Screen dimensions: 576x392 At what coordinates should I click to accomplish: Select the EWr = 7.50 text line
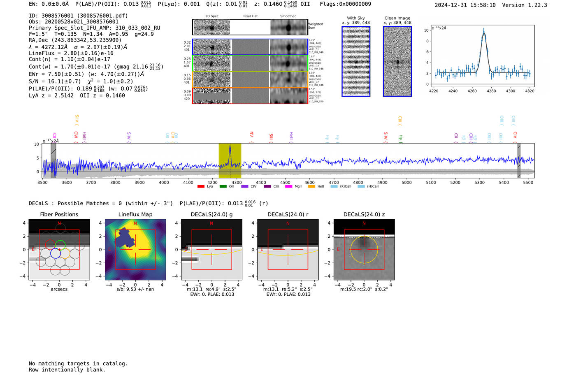tap(86, 74)
